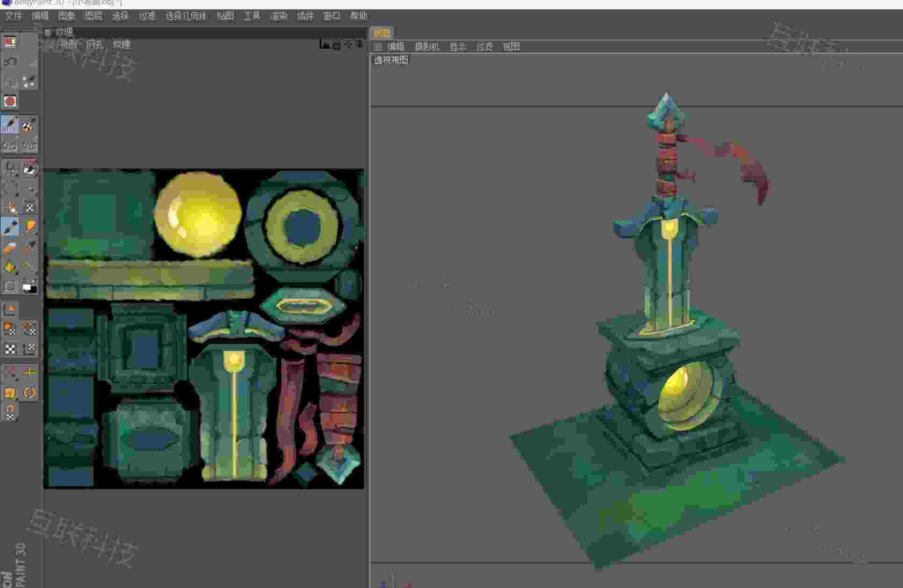Select the Fill bucket tool
903x588 pixels.
pyautogui.click(x=10, y=267)
